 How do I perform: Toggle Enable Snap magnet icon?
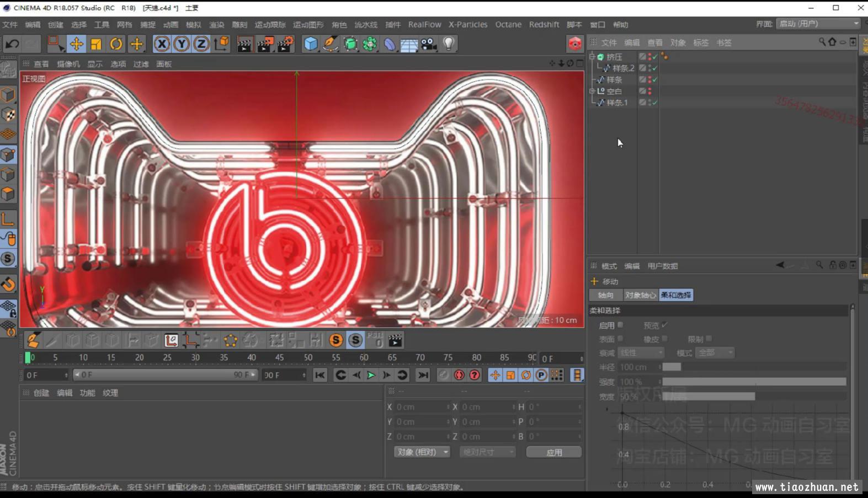pos(8,284)
